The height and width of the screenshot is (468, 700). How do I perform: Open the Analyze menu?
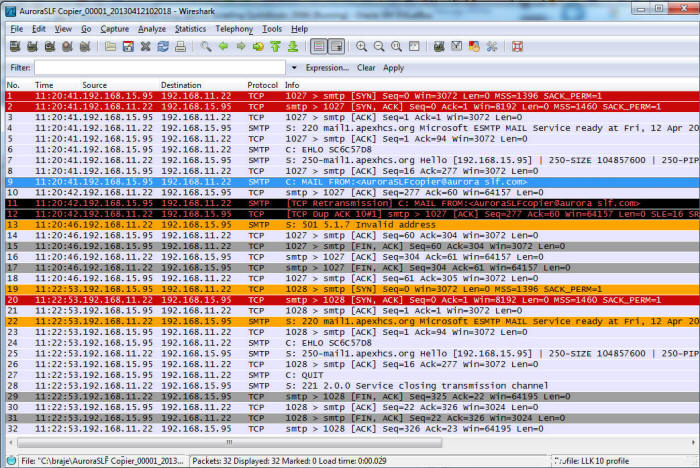[152, 29]
